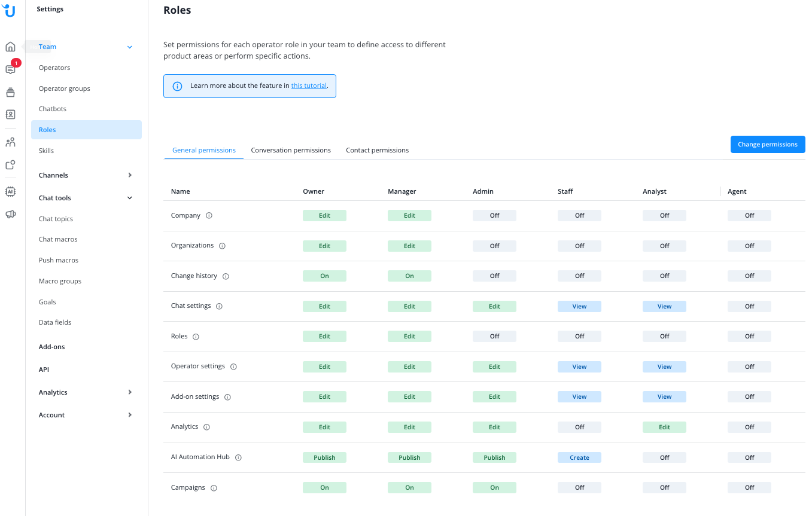Click the Usedesk logo at top left
The image size is (812, 516).
point(10,10)
